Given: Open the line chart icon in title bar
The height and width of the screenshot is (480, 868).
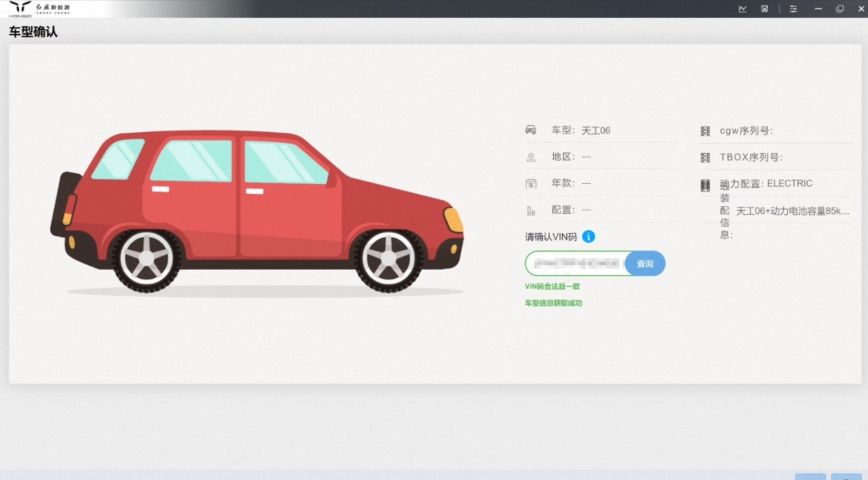Looking at the screenshot, I should click(x=743, y=9).
